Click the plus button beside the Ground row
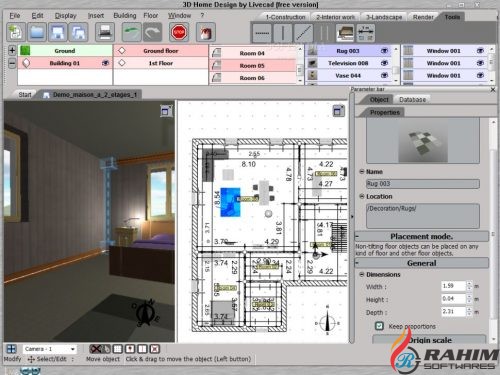 [12, 50]
